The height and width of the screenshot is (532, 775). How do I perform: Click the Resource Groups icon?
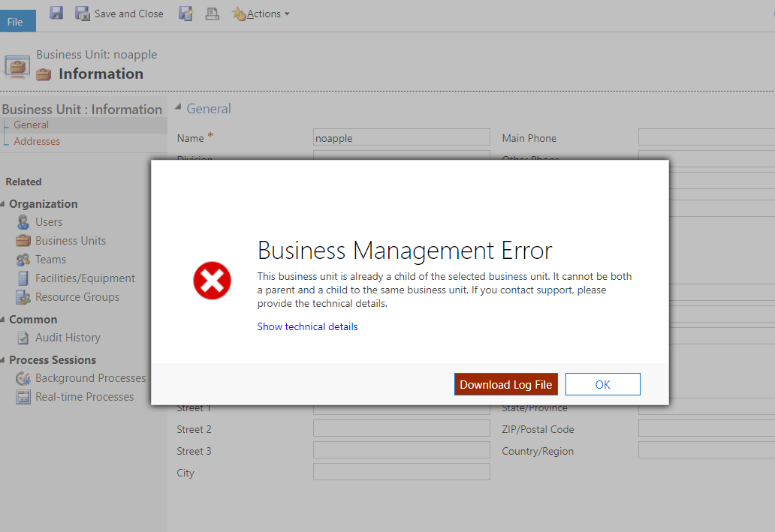point(23,297)
